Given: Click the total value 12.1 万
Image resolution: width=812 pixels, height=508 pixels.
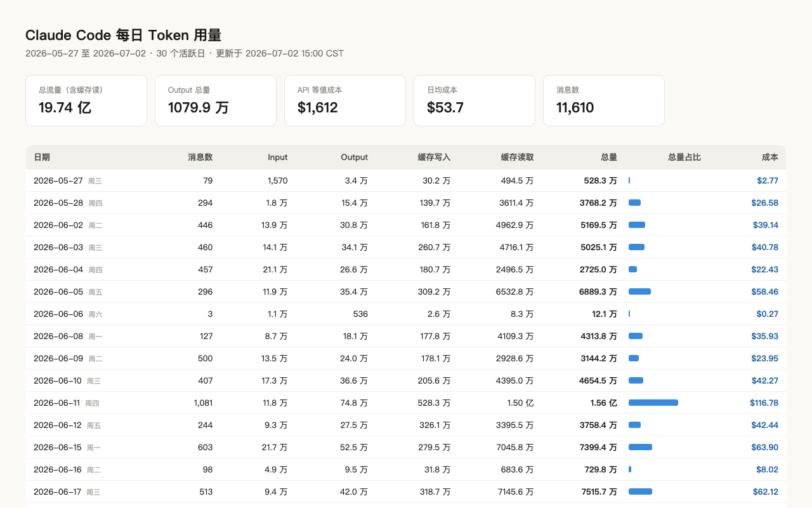Looking at the screenshot, I should [x=605, y=314].
